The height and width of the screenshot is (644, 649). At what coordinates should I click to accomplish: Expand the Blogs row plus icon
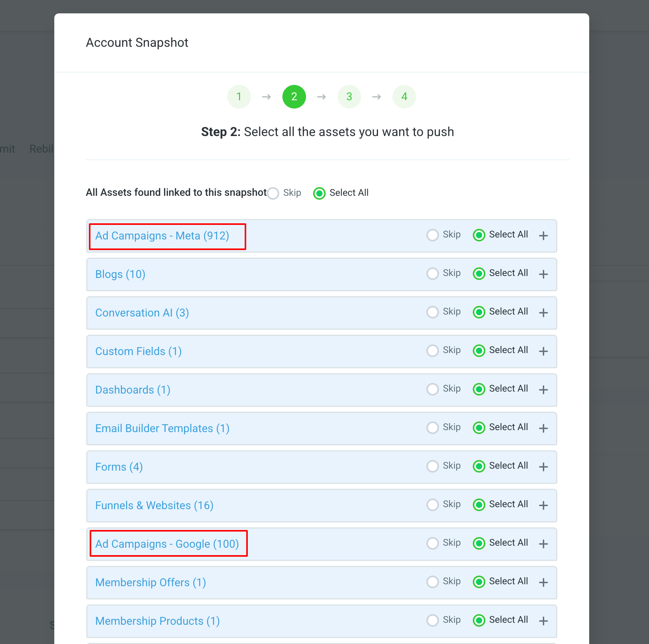[543, 274]
